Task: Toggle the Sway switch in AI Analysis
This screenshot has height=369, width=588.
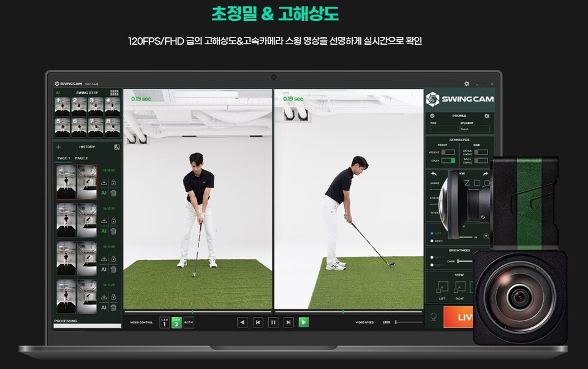Action: [x=447, y=160]
